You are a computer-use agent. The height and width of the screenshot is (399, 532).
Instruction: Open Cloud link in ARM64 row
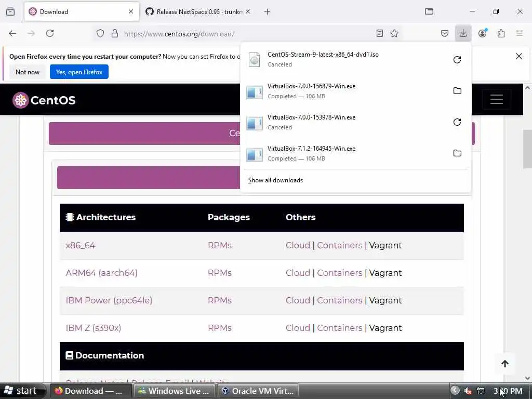click(298, 273)
